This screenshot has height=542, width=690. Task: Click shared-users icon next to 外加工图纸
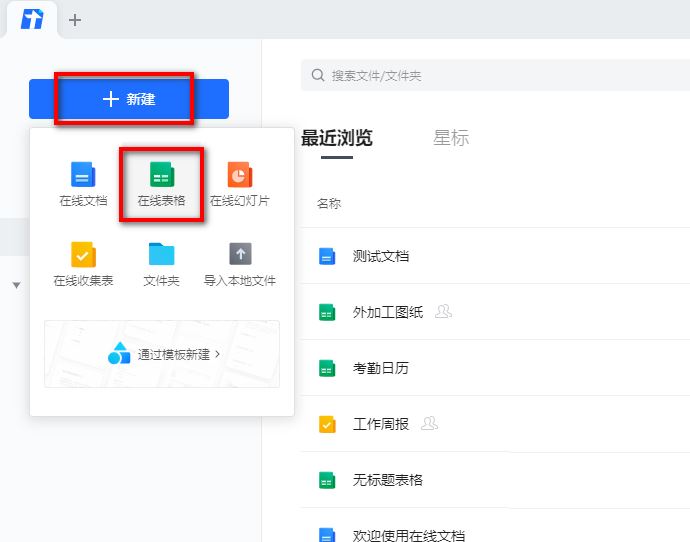click(x=443, y=311)
